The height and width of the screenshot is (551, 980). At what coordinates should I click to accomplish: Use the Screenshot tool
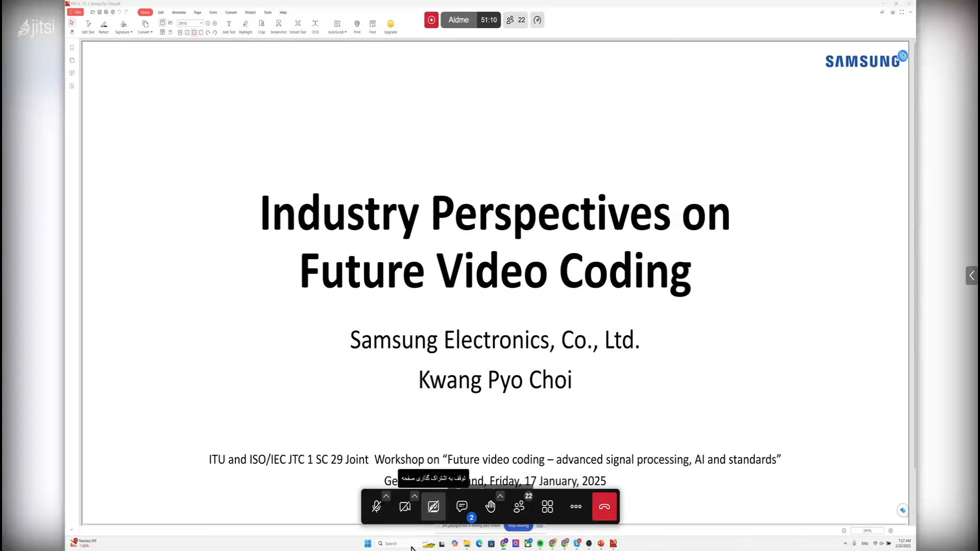279,27
